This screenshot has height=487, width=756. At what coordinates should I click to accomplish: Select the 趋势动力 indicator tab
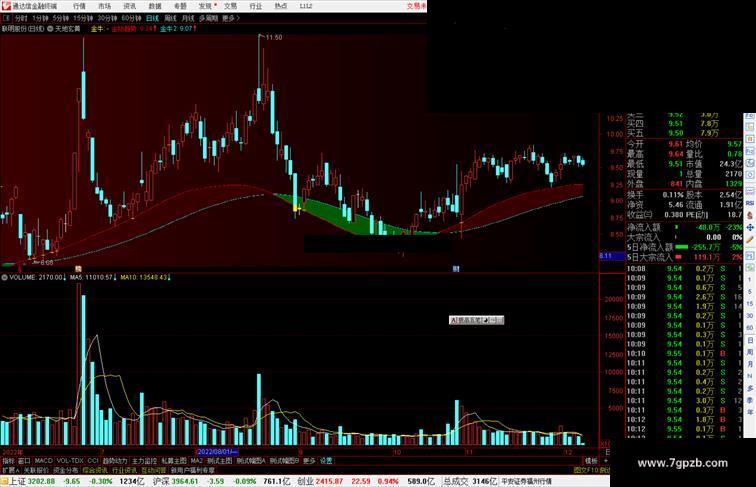pyautogui.click(x=115, y=461)
